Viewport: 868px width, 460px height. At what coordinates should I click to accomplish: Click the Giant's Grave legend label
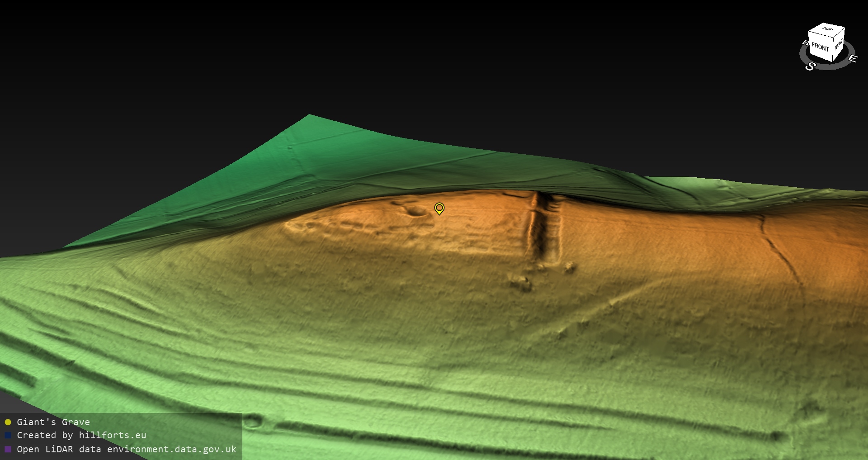53,422
